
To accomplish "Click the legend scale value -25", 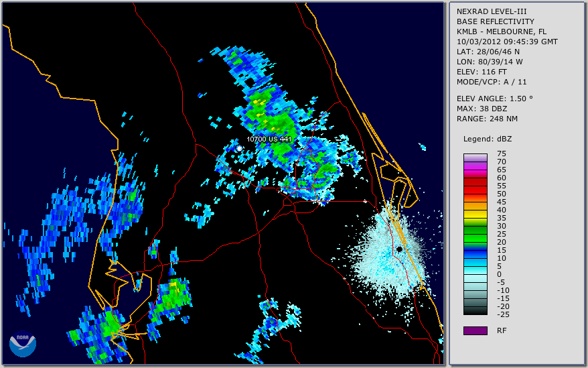I will 503,314.
